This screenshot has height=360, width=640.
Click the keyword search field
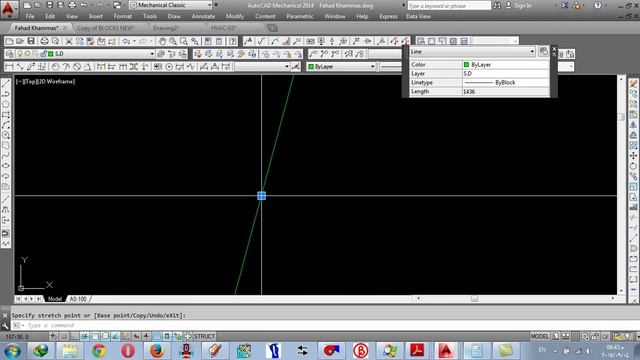(x=449, y=6)
